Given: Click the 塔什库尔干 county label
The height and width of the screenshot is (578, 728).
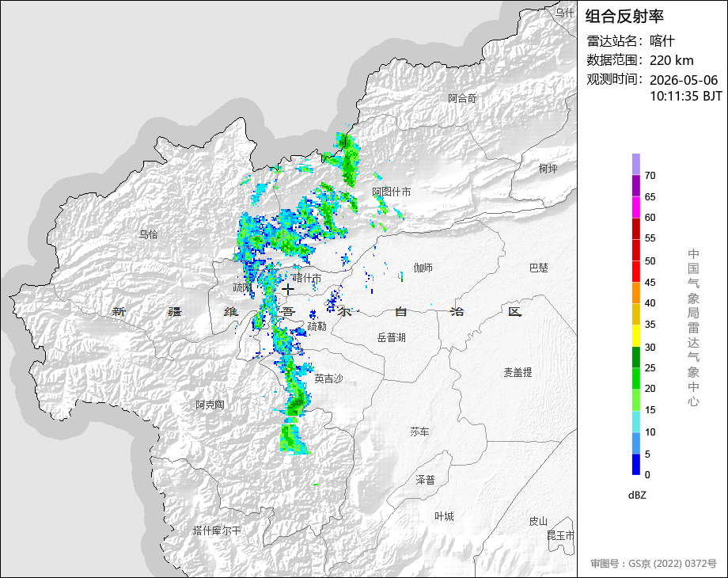Looking at the screenshot, I should 217,530.
